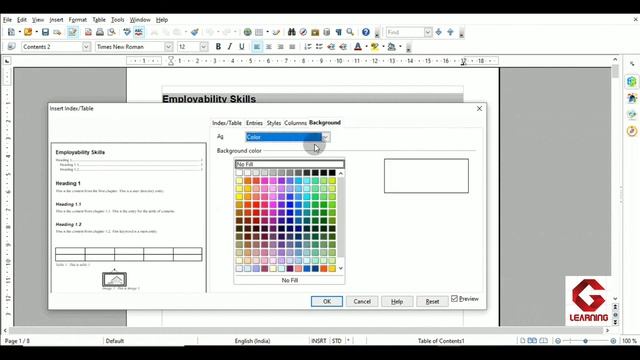Apply Justified alignment
The width and height of the screenshot is (640, 360).
(x=292, y=47)
